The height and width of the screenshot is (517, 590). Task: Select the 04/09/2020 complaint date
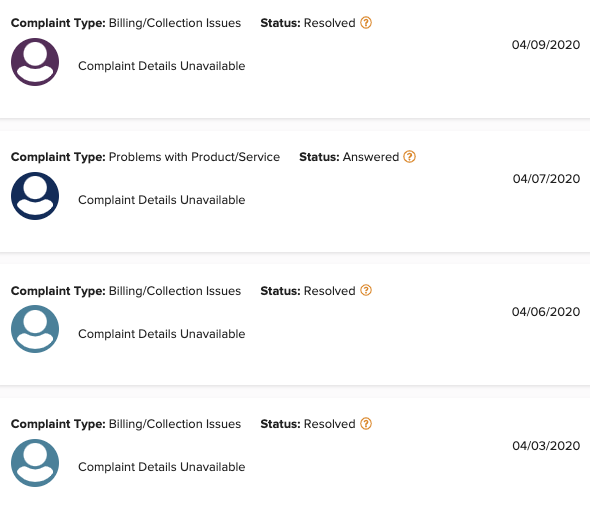pos(546,45)
